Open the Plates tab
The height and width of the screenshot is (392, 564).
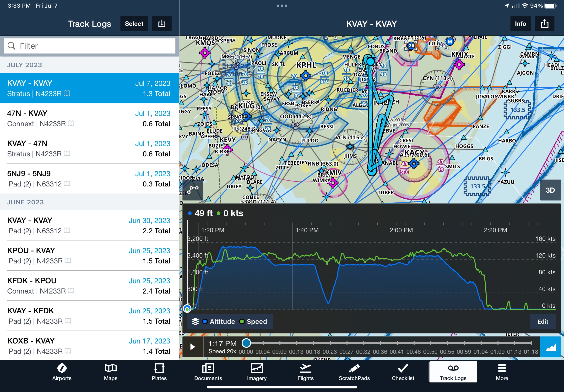coord(159,372)
